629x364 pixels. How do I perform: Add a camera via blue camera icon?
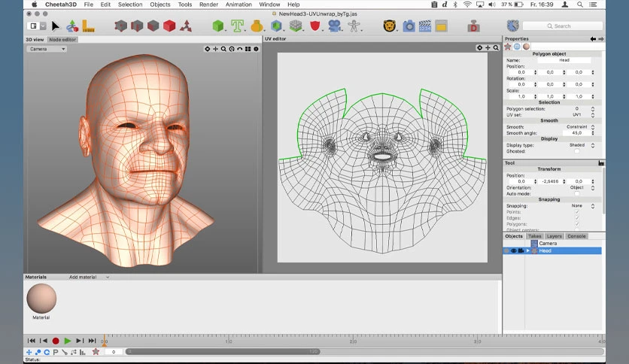click(x=334, y=26)
